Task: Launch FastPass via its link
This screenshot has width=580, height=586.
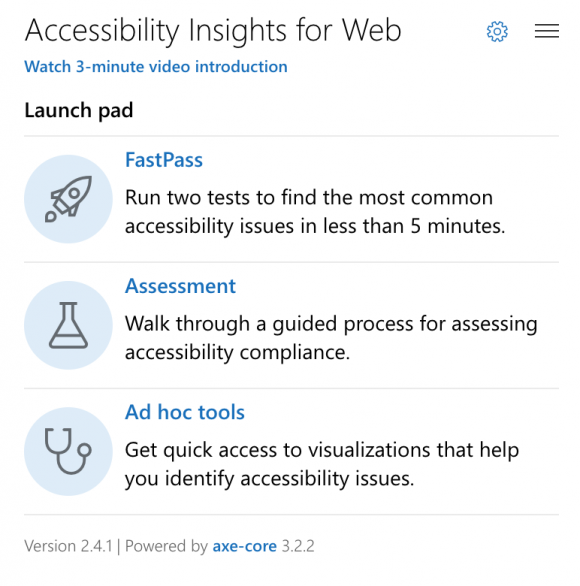Action: tap(164, 160)
